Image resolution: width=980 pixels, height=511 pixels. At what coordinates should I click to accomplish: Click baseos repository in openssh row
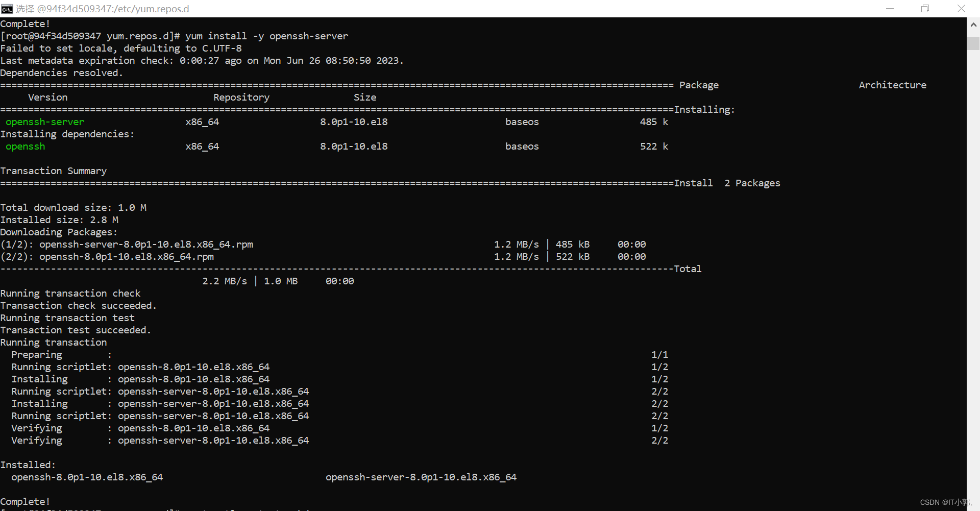(x=522, y=147)
